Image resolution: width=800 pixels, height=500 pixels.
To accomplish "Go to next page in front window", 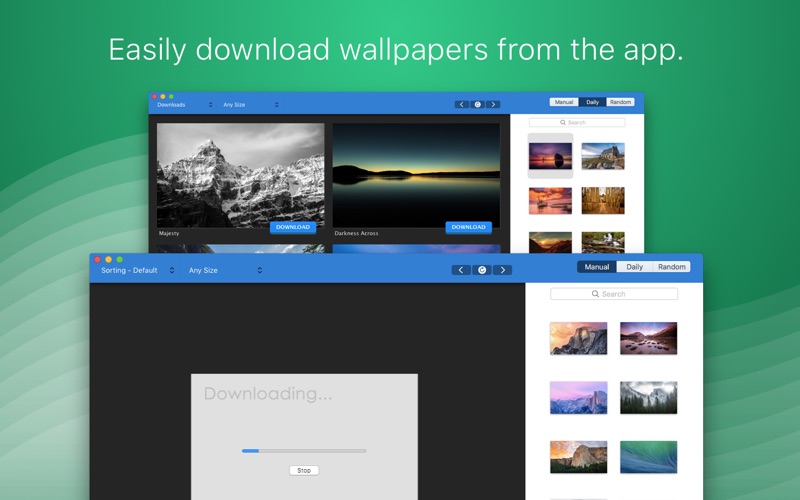I will coord(502,270).
